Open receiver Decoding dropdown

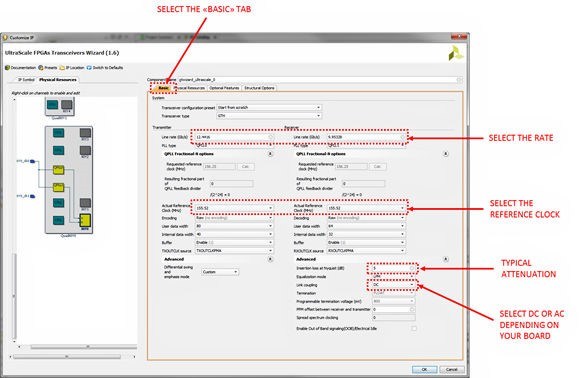366,218
